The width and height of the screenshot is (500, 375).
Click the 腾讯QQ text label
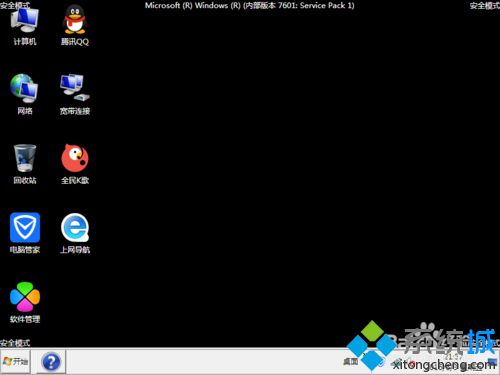pyautogui.click(x=75, y=42)
